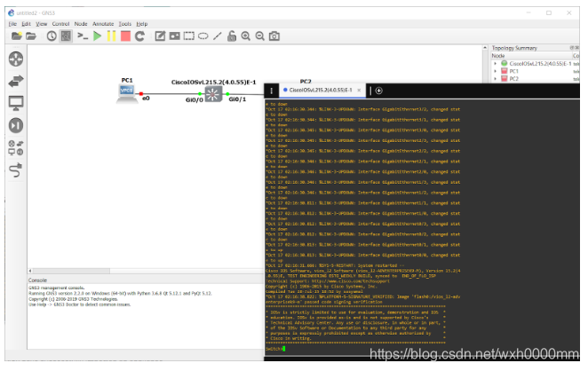
Task: Select the CiscoIOSvL2 switch node on canvas
Action: [213, 94]
